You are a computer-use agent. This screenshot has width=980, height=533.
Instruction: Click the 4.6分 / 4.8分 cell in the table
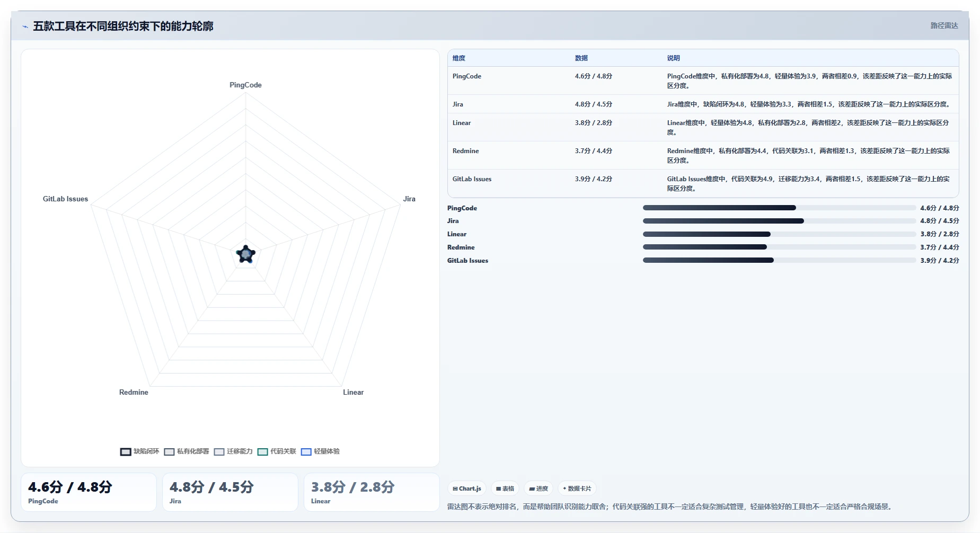click(594, 76)
